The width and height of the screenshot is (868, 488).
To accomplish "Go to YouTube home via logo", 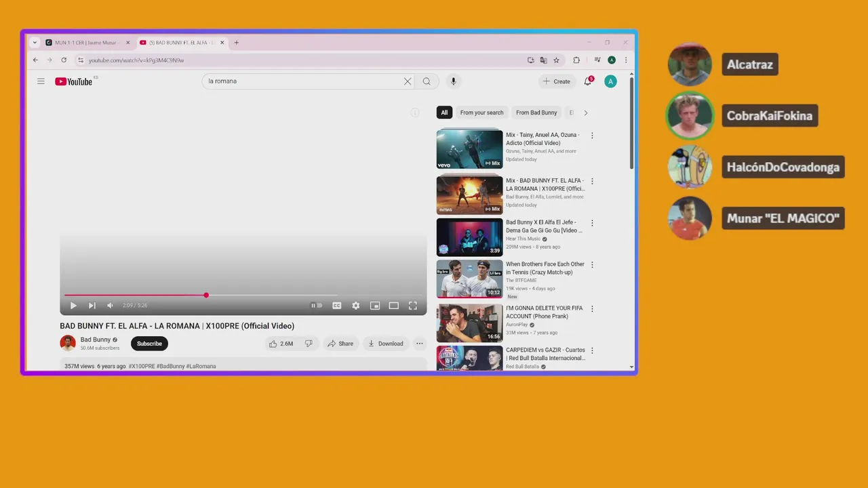I will 73,81.
